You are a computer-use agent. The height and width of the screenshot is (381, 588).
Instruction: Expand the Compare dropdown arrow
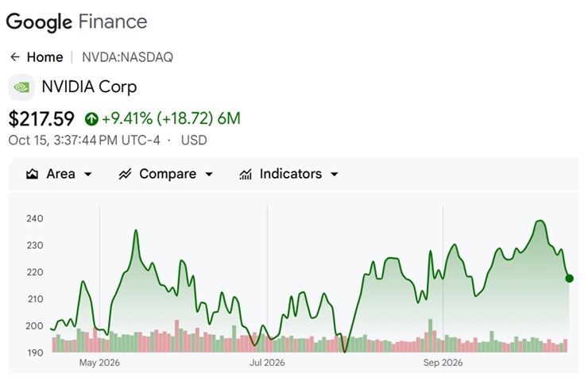coord(209,174)
